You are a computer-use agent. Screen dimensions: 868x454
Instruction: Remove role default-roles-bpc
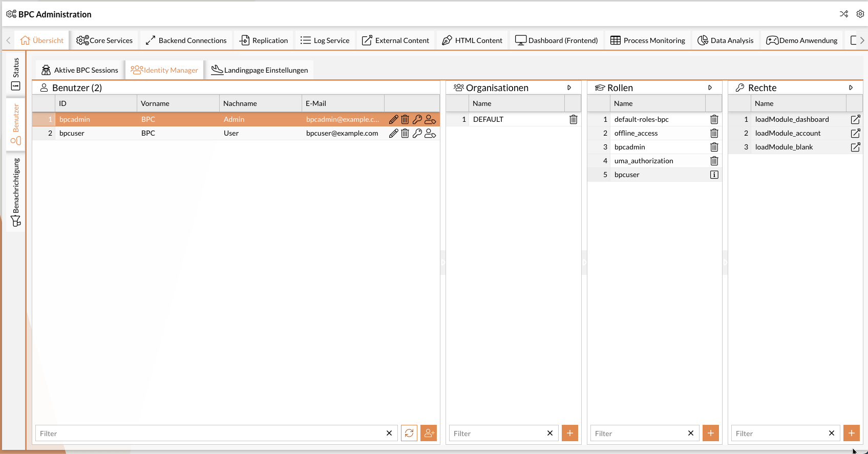(714, 119)
